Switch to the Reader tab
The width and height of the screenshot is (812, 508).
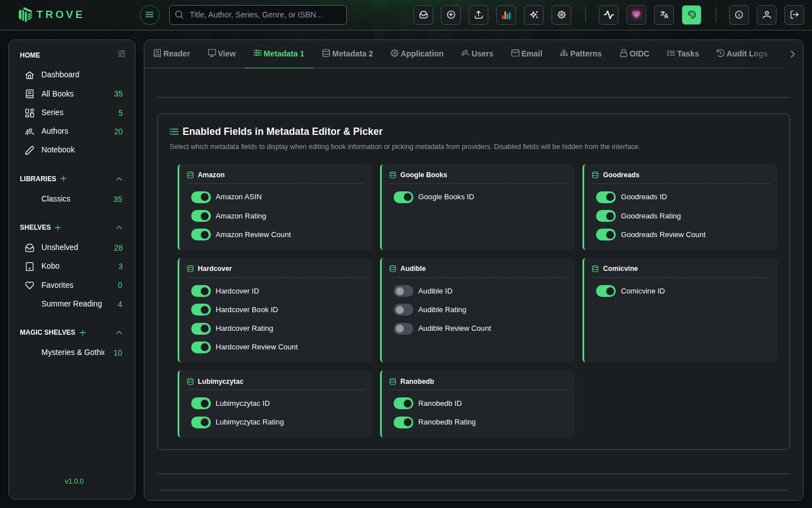pos(172,54)
